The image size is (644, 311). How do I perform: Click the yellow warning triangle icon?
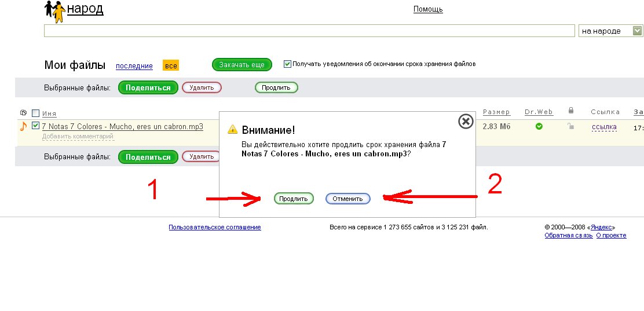(x=232, y=129)
